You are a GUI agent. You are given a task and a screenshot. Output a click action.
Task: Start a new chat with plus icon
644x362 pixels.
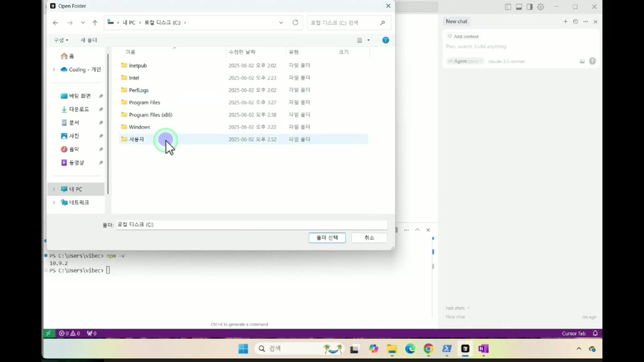(565, 21)
